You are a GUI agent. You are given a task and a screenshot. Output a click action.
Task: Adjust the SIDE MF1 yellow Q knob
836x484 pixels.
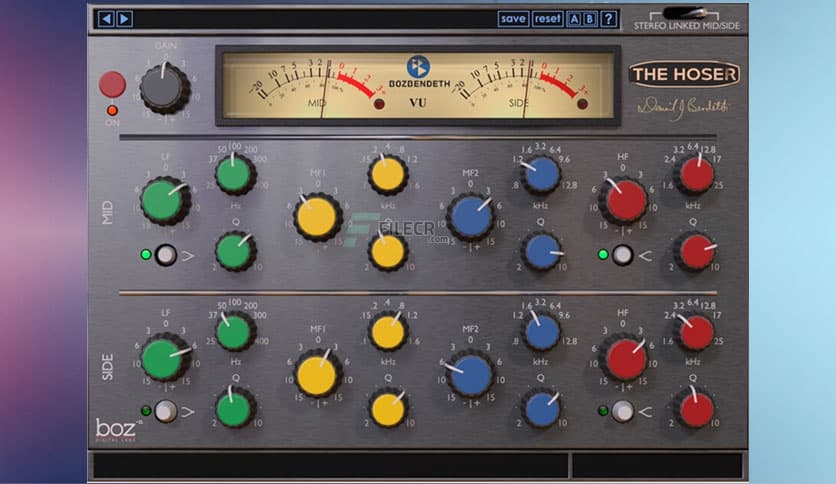pyautogui.click(x=388, y=408)
